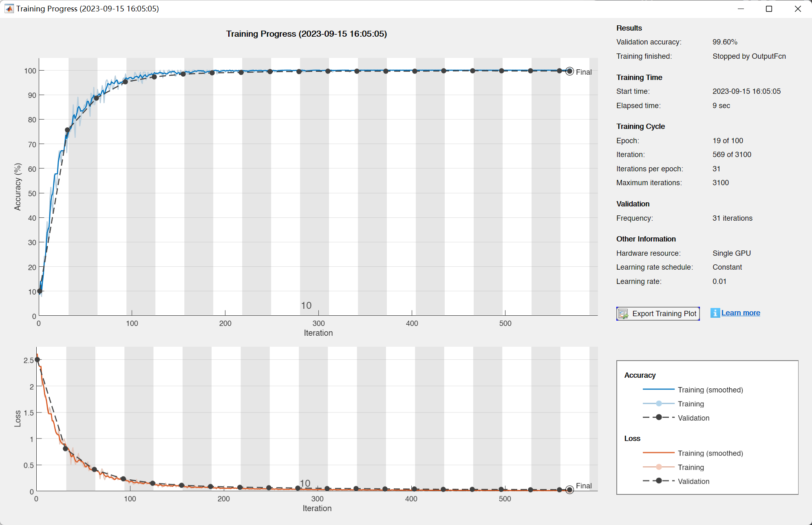Click the MATLAB logo in title bar

click(9, 9)
